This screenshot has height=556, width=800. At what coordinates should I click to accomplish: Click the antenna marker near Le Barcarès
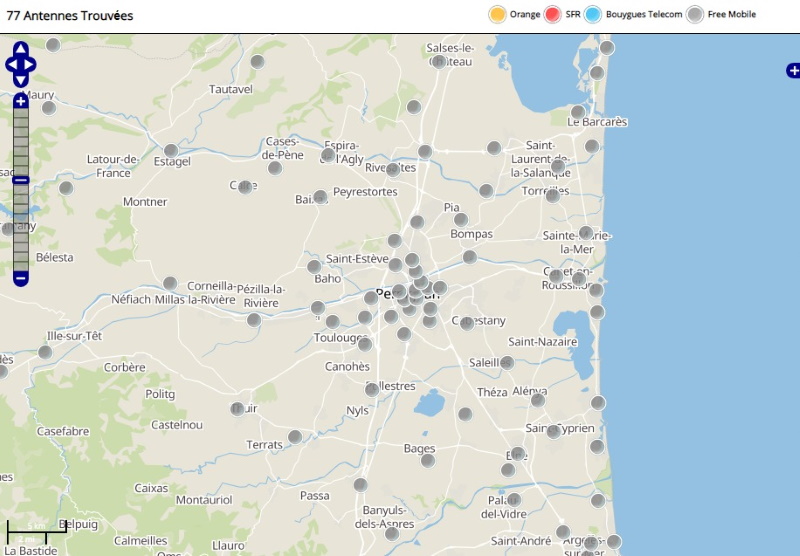tap(577, 112)
